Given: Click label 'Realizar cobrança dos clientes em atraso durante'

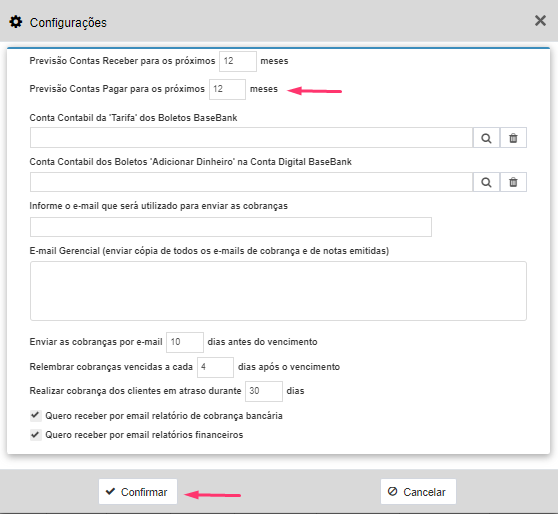Looking at the screenshot, I should 135,391.
